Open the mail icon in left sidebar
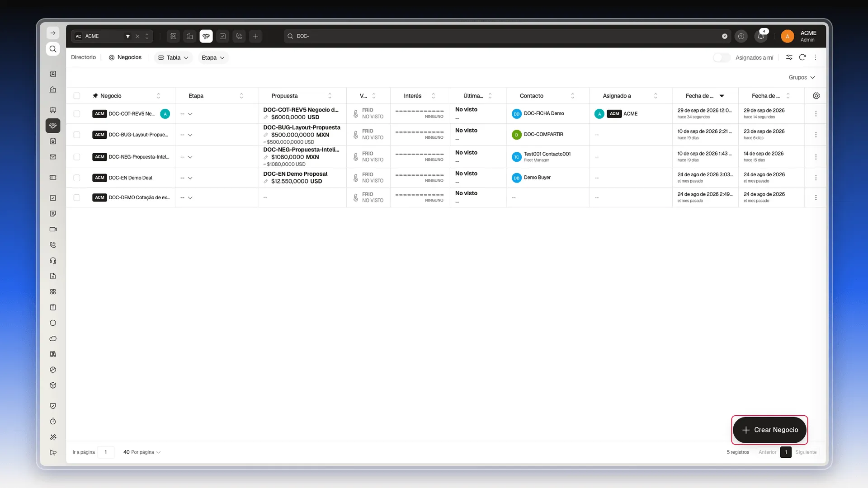This screenshot has width=868, height=488. [x=53, y=157]
